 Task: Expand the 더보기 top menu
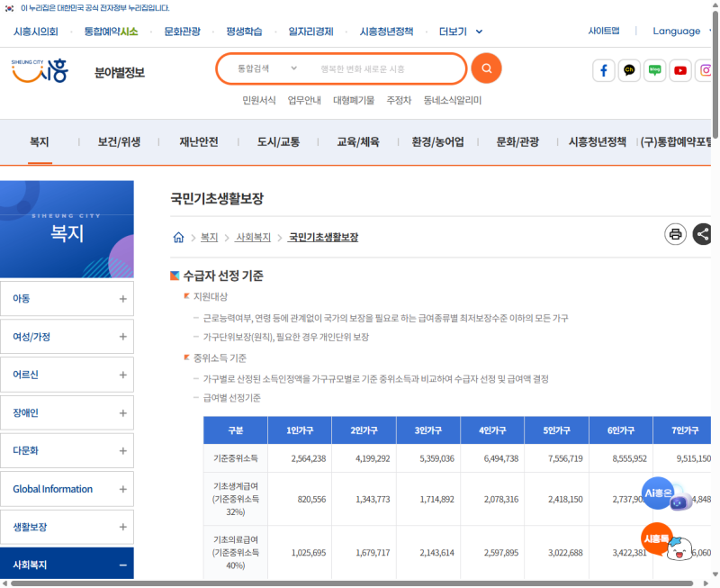(x=461, y=32)
